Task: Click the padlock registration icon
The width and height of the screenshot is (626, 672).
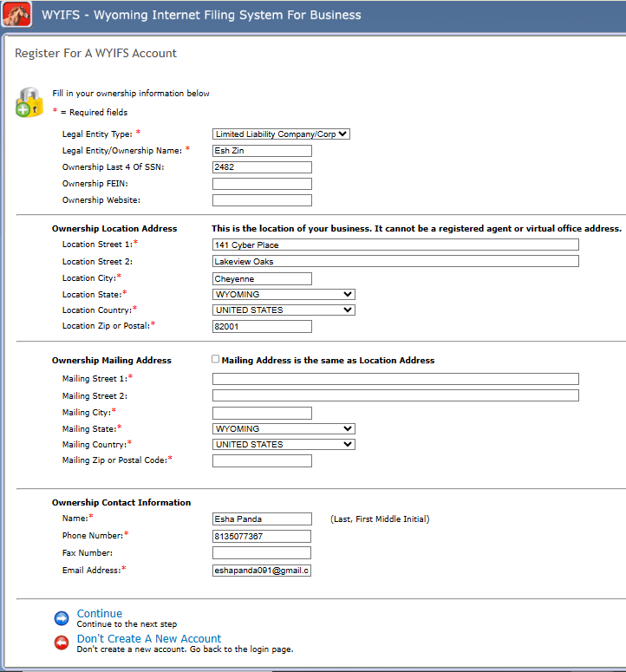Action: coord(28,103)
